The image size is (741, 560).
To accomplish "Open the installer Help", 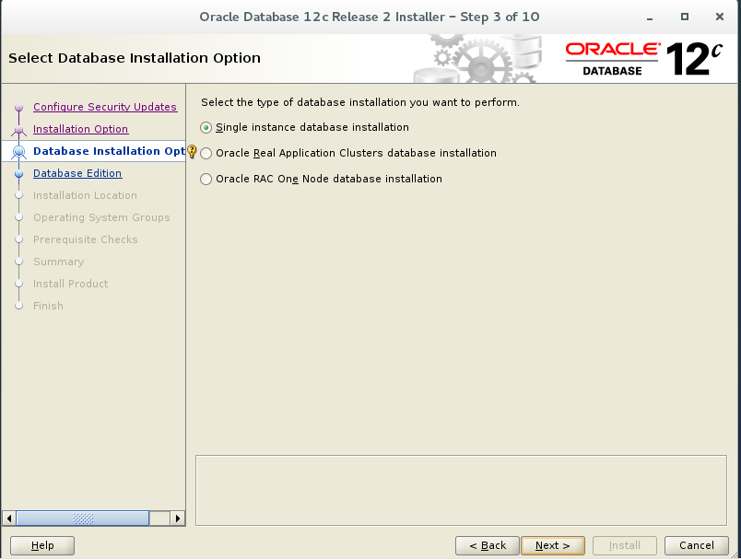I will click(42, 545).
